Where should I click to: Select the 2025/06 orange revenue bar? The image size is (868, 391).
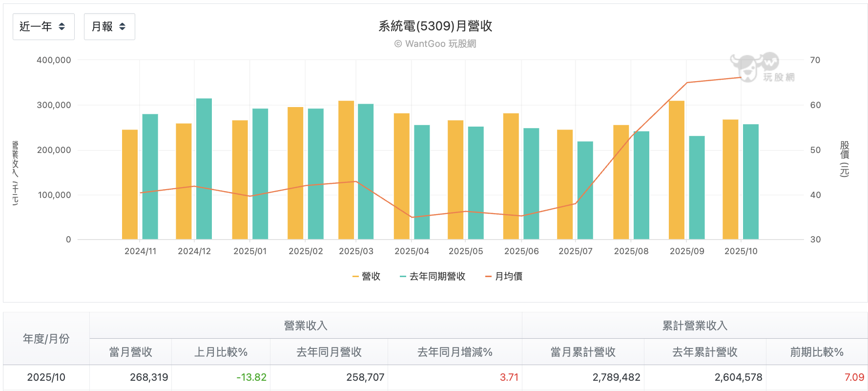(x=511, y=176)
